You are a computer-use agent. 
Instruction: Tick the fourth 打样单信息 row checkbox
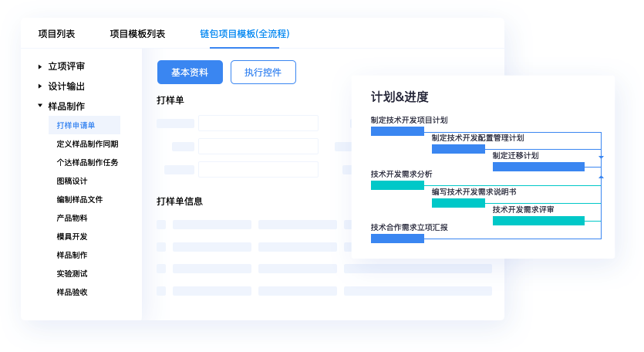pyautogui.click(x=161, y=291)
